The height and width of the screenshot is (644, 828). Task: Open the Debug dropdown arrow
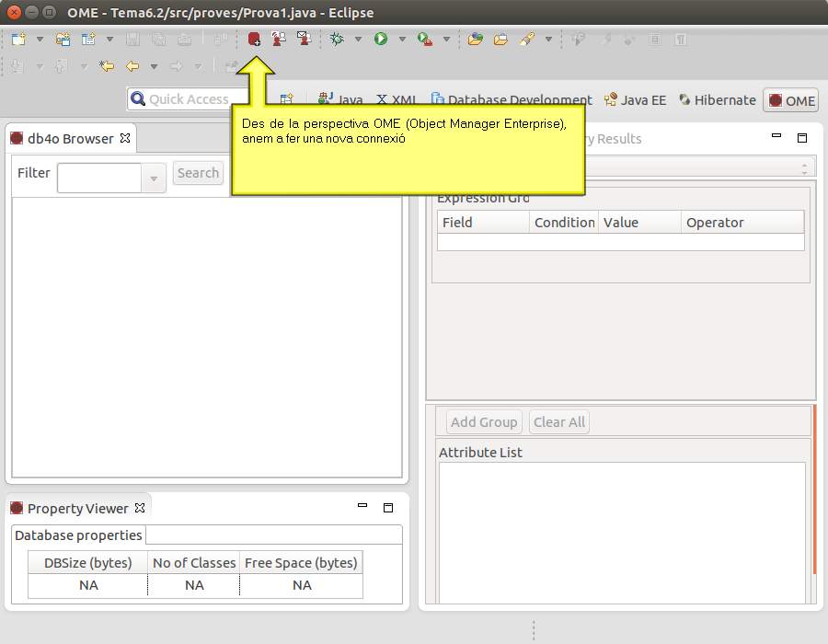pyautogui.click(x=358, y=39)
